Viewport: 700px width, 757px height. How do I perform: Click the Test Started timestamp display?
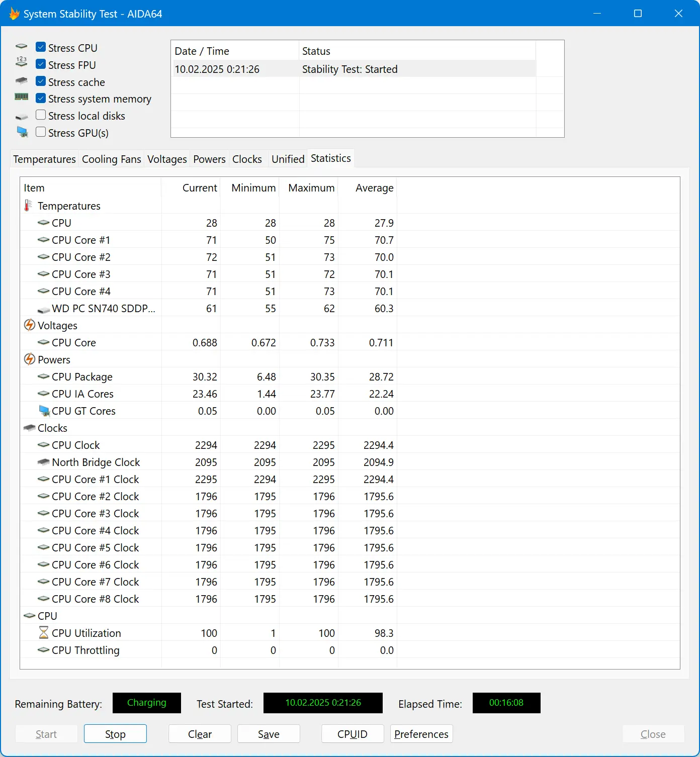click(x=323, y=703)
